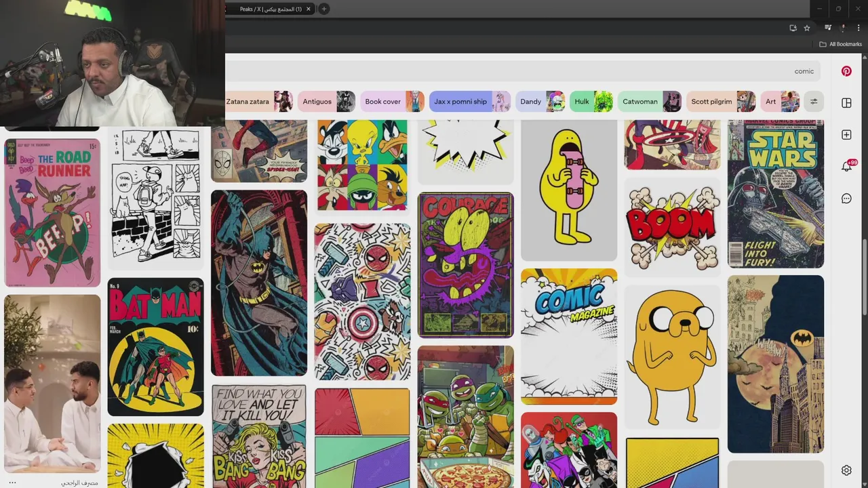Image resolution: width=868 pixels, height=488 pixels.
Task: Open the BOOM explosion pin
Action: coord(672,228)
